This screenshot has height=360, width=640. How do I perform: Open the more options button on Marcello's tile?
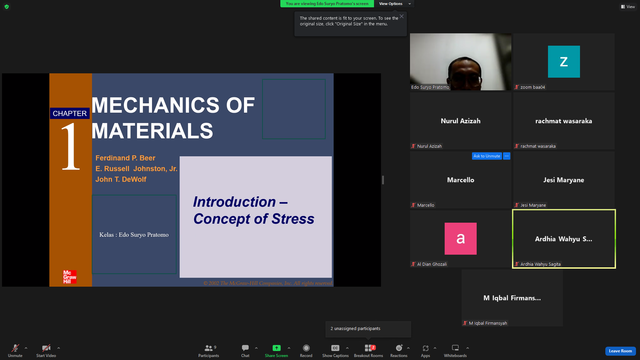click(x=507, y=156)
